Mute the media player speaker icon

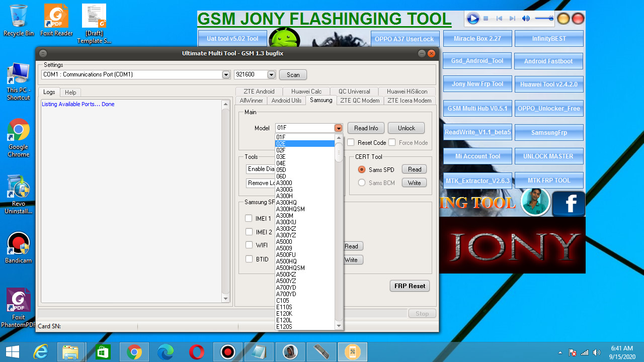pos(526,19)
